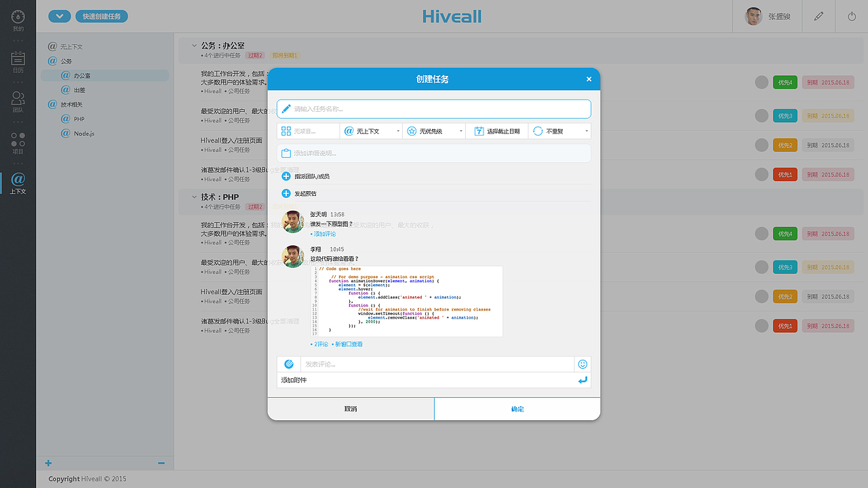Select 无上下文 in the context tree
The width and height of the screenshot is (868, 488).
[x=65, y=47]
